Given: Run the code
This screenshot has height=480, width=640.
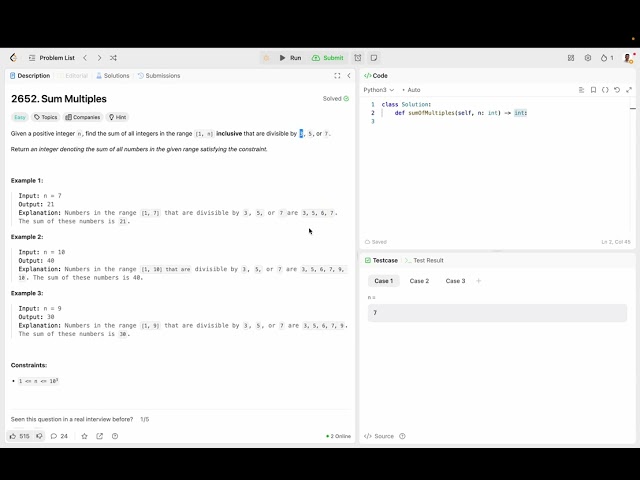Looking at the screenshot, I should (290, 58).
